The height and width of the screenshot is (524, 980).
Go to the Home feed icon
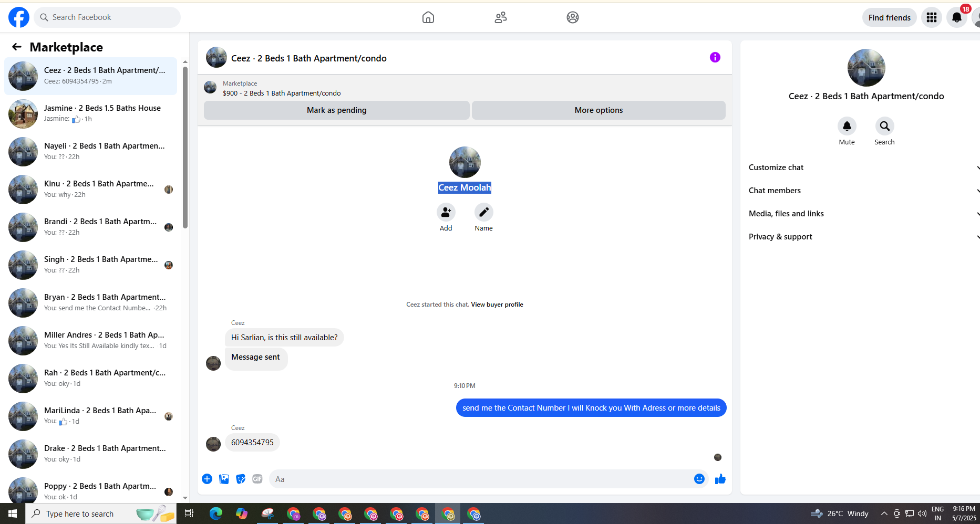(428, 17)
